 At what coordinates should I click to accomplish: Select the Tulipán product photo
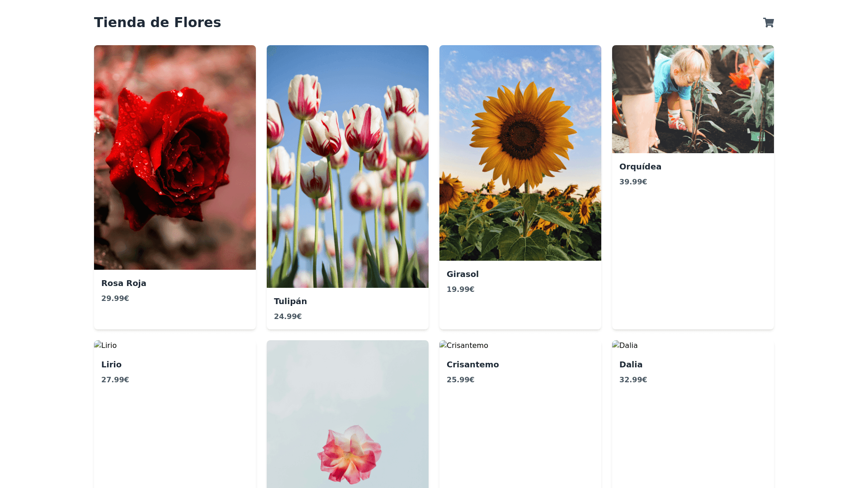(x=348, y=166)
